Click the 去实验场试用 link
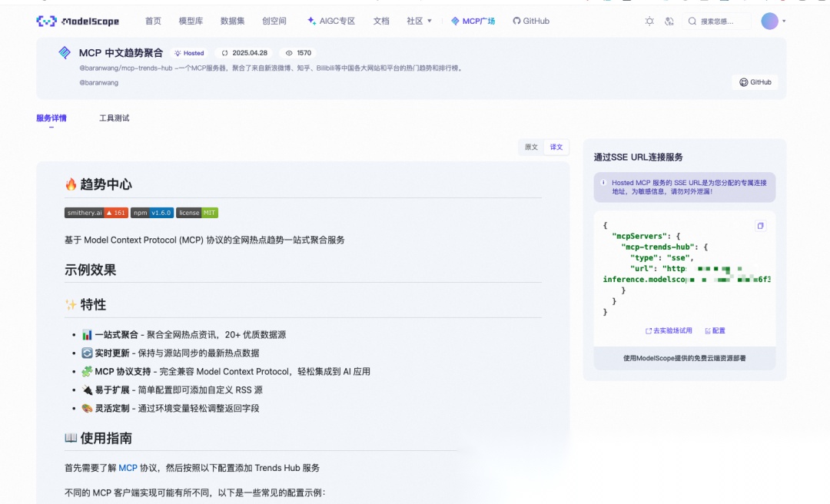830x504 pixels. 669,331
